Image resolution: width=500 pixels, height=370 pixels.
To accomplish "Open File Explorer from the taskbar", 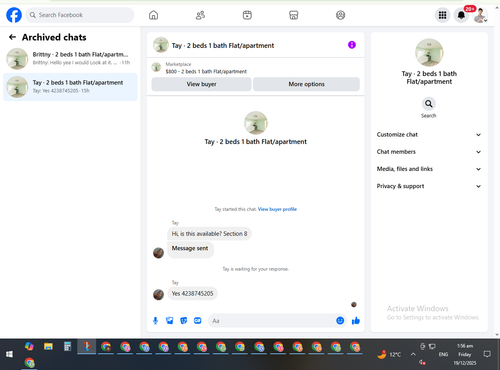I will (48, 347).
